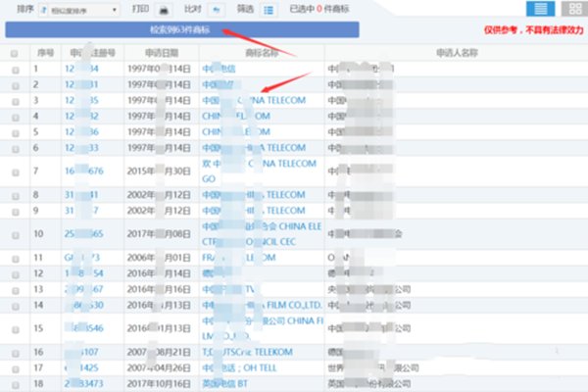Check the box for row 2
The image size is (588, 392).
click(x=16, y=86)
